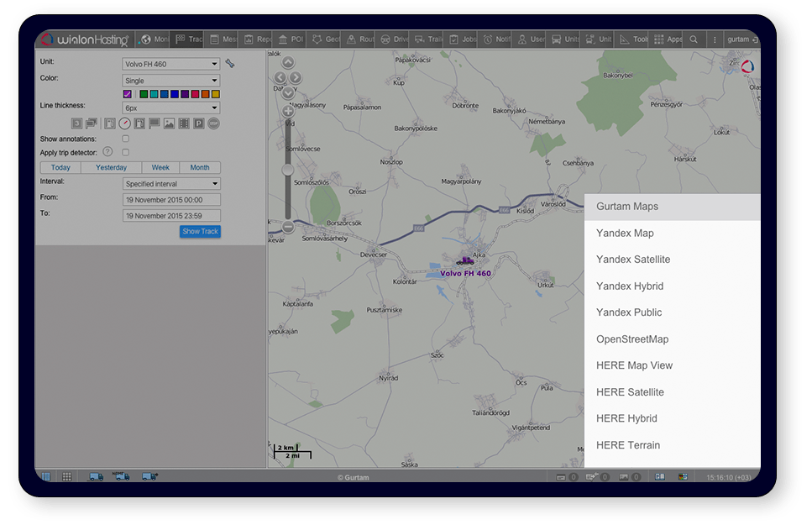Open the Jobs clipboard icon

453,39
